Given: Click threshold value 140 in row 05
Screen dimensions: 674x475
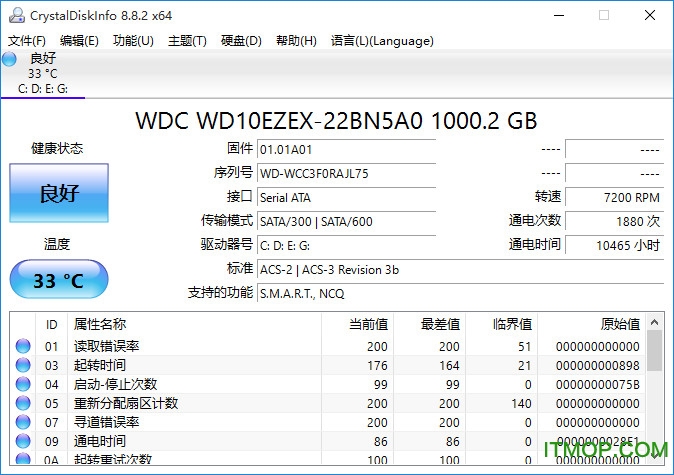Looking at the screenshot, I should click(x=521, y=404).
